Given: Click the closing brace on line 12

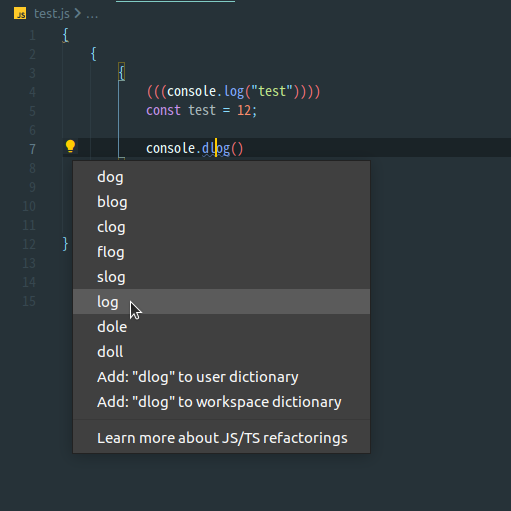Looking at the screenshot, I should tap(66, 244).
